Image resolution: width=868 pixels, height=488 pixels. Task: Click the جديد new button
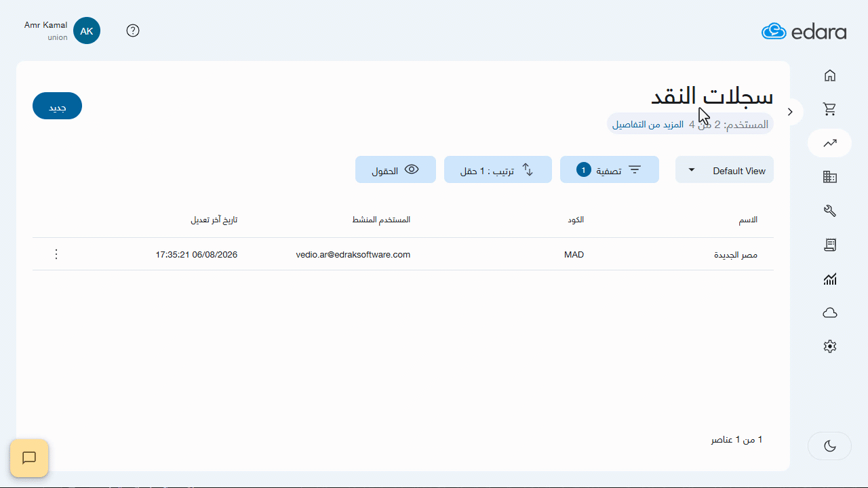click(57, 106)
